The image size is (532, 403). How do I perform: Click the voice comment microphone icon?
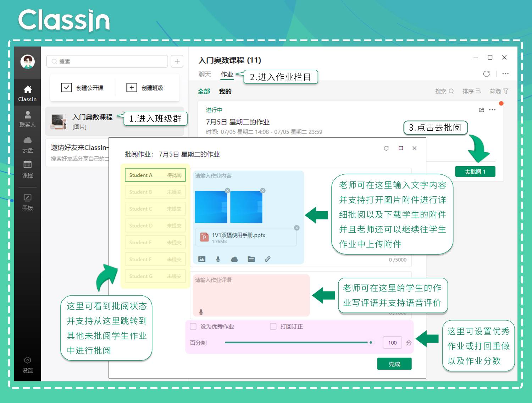click(x=201, y=312)
